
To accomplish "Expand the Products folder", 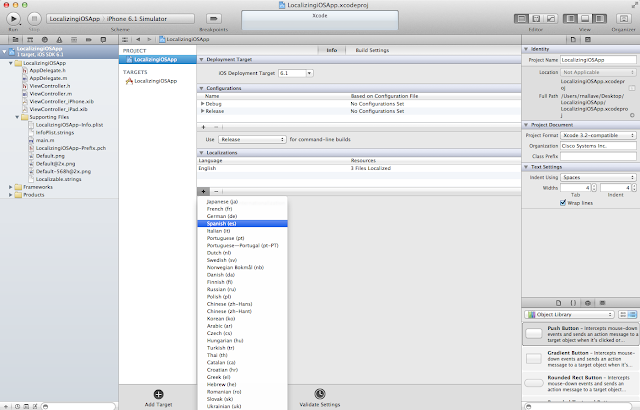I will [11, 195].
